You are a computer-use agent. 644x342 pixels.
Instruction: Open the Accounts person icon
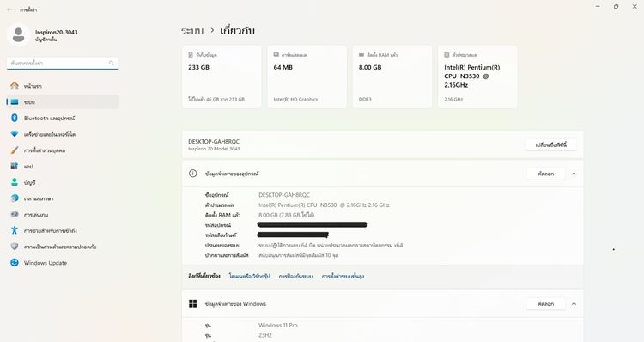[15, 182]
